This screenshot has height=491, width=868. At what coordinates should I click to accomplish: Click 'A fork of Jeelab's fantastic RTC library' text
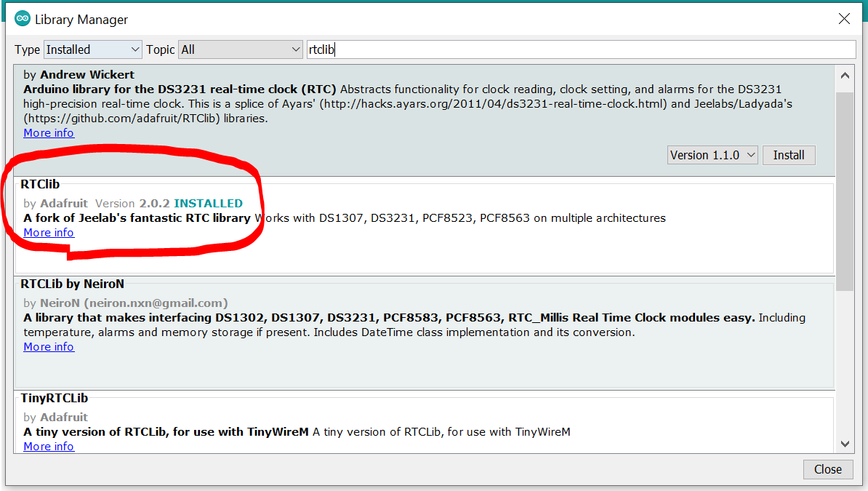pyautogui.click(x=137, y=217)
